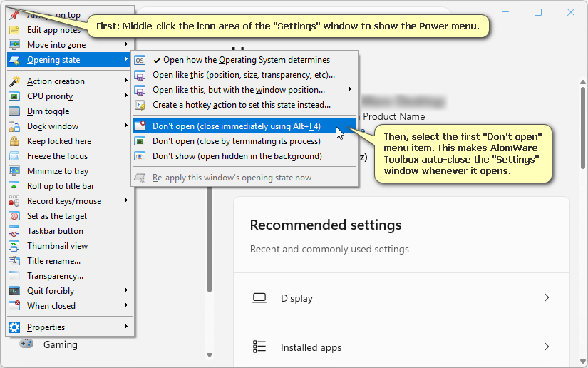Select Transparency... menu entry
This screenshot has height=368, width=588.
coord(70,276)
